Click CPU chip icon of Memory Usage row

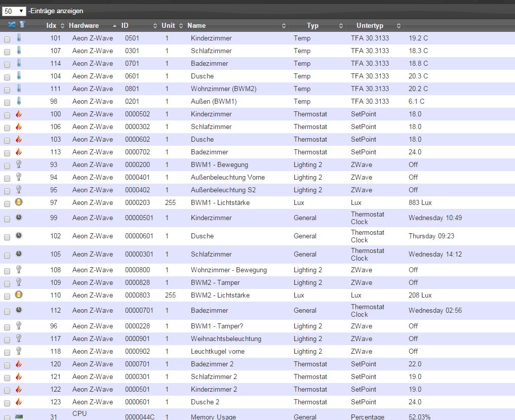pyautogui.click(x=19, y=416)
